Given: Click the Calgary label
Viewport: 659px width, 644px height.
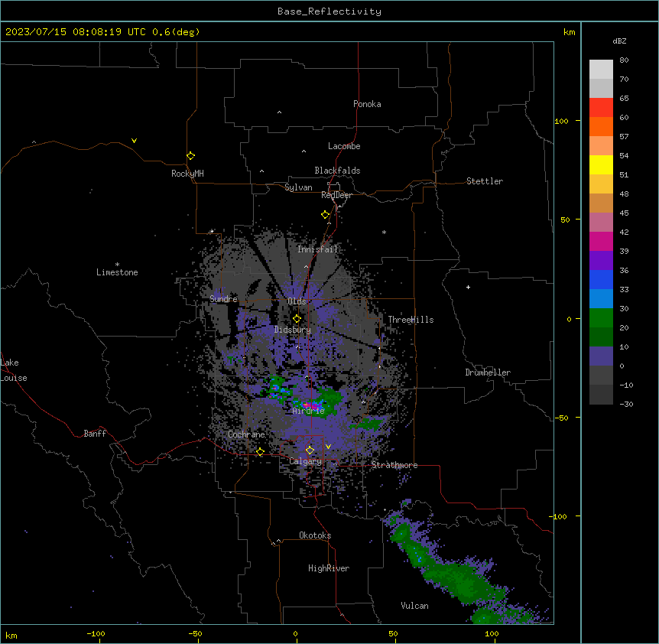Looking at the screenshot, I should click(x=306, y=461).
